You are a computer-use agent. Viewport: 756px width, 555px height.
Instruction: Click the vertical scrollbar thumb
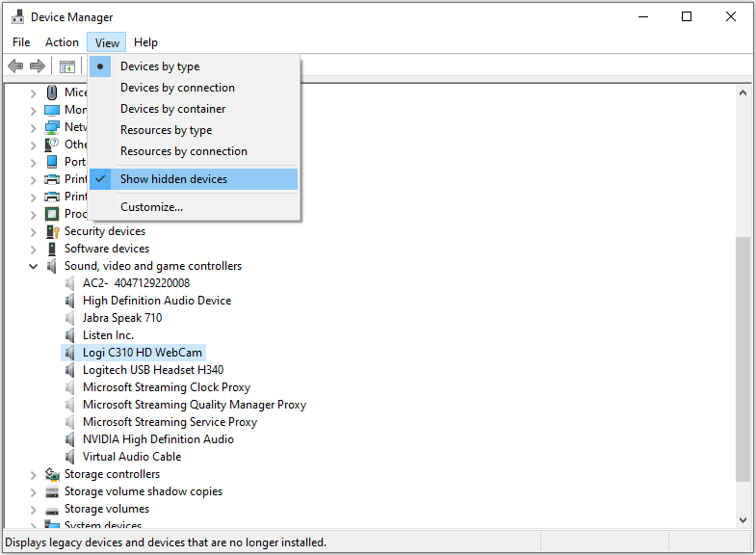point(743,358)
